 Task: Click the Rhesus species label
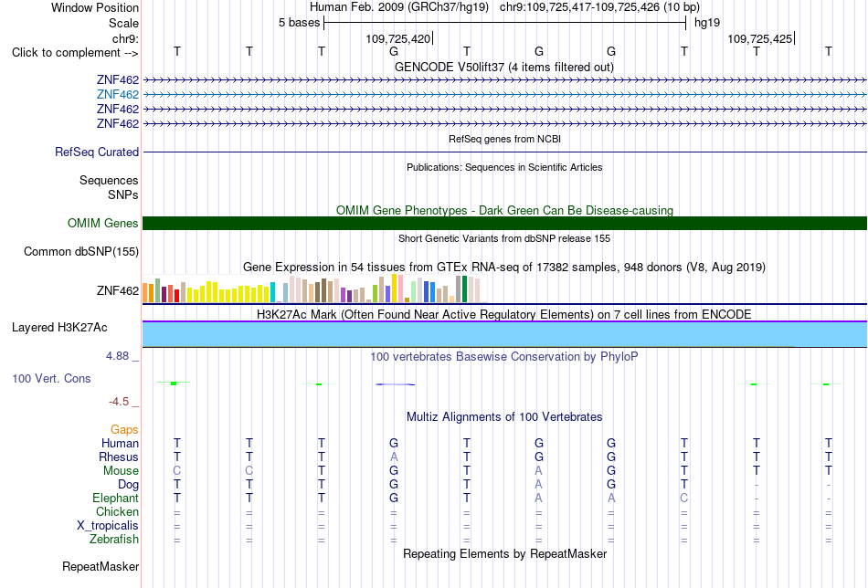119,457
